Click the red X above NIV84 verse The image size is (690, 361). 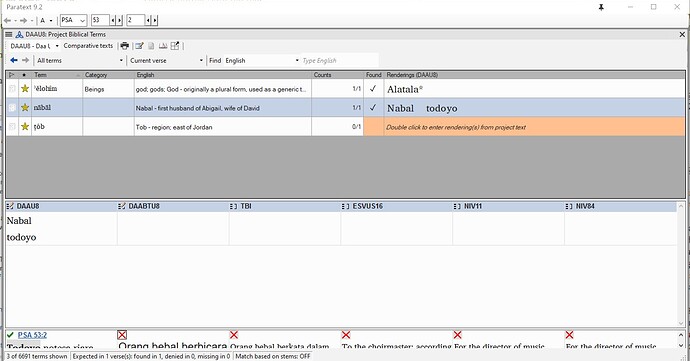pyautogui.click(x=569, y=335)
